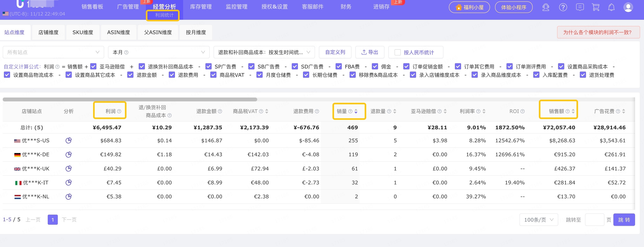Open the customer service headset icon

coord(546,7)
